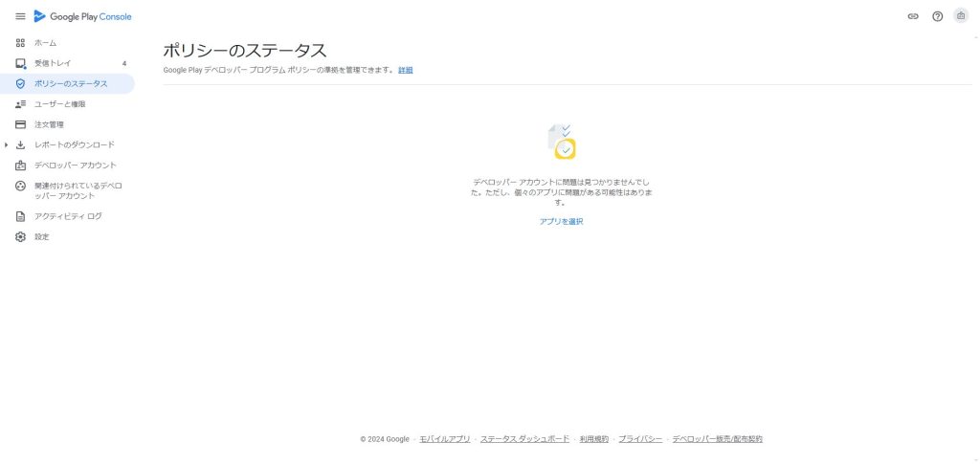Click the inbox unread count 4
980x464 pixels.
point(124,64)
